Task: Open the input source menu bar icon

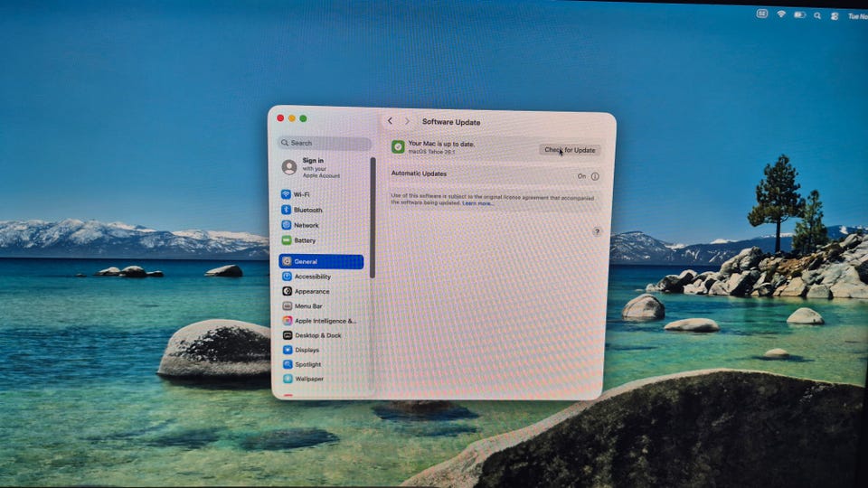Action: 762,14
